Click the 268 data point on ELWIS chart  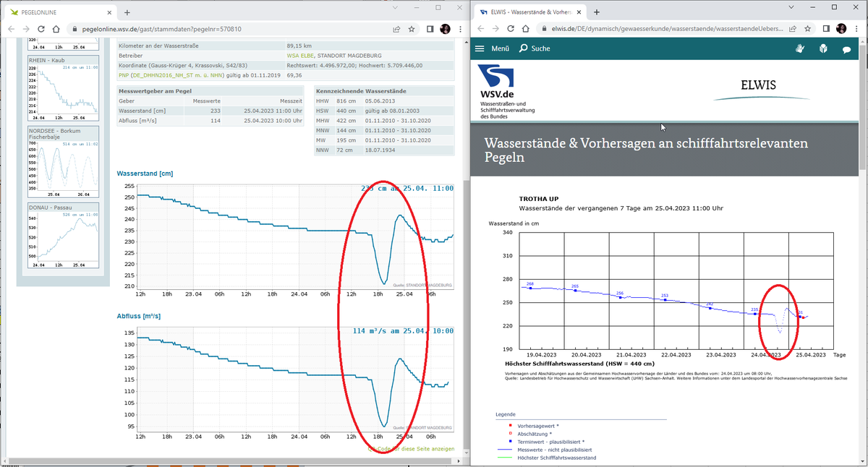[x=530, y=288]
